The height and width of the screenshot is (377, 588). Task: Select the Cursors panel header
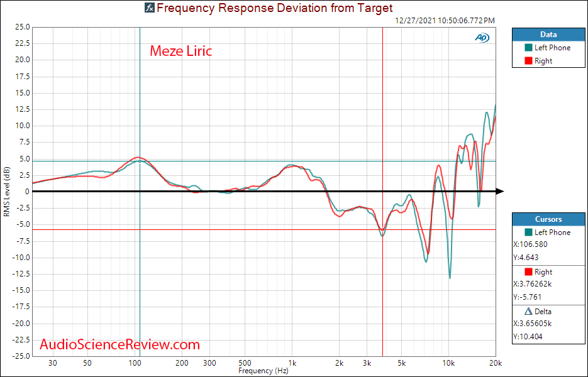click(x=548, y=219)
